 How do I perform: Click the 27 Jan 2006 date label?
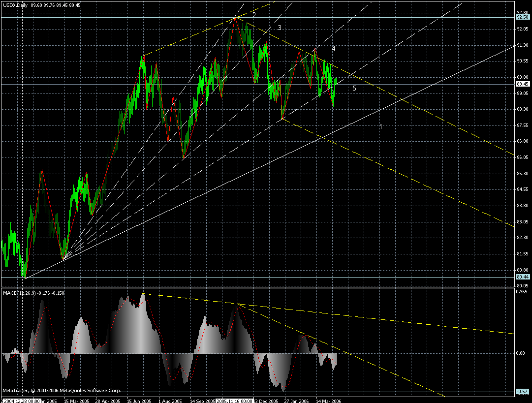[297, 401]
